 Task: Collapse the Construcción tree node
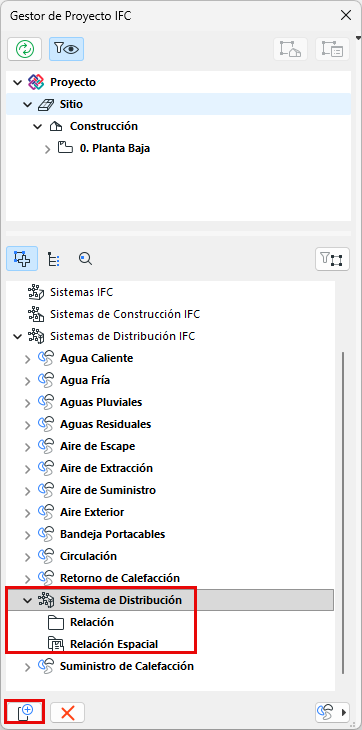click(37, 127)
